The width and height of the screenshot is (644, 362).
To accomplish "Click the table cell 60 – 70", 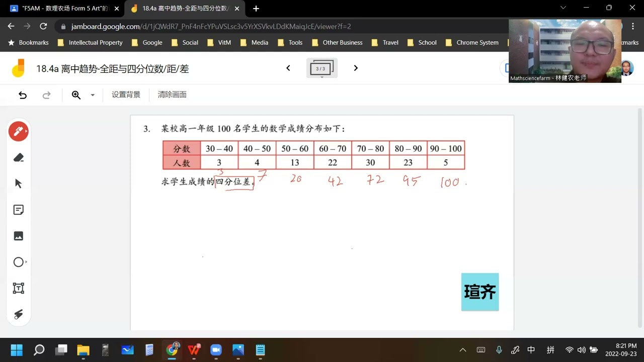I will [x=333, y=149].
